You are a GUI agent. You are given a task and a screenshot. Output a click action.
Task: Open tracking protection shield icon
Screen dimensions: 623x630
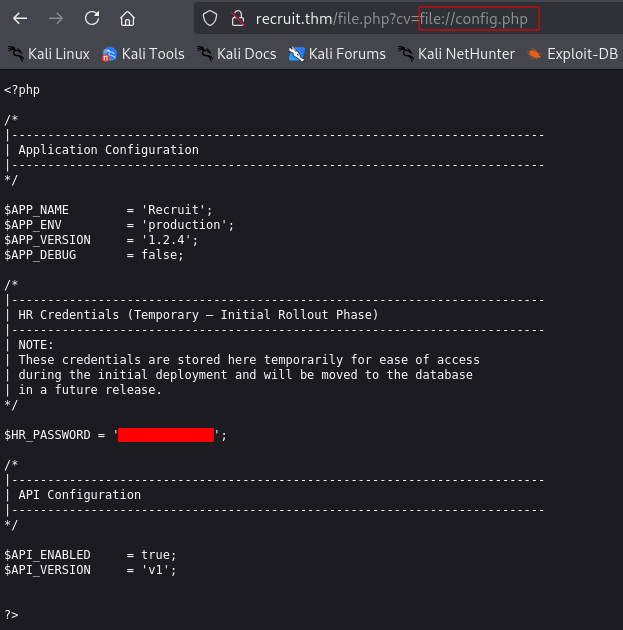210,18
